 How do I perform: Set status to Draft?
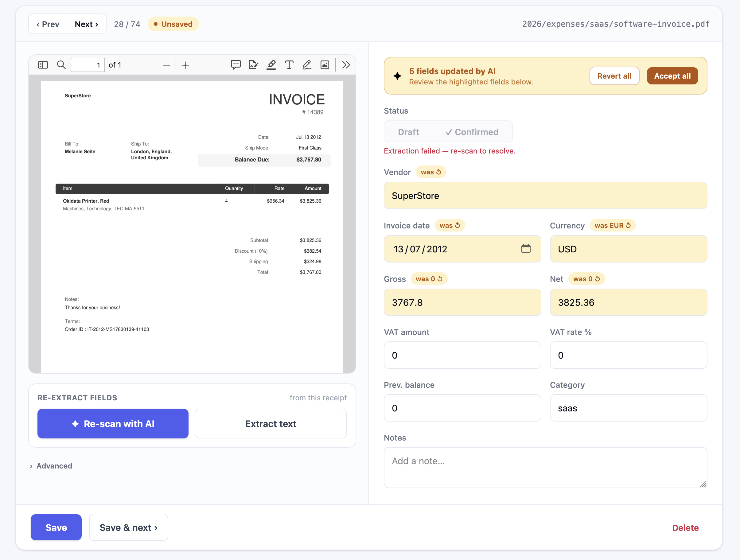tap(408, 132)
